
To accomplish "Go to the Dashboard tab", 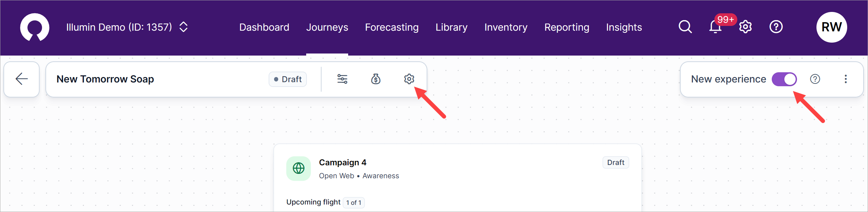I will 264,27.
